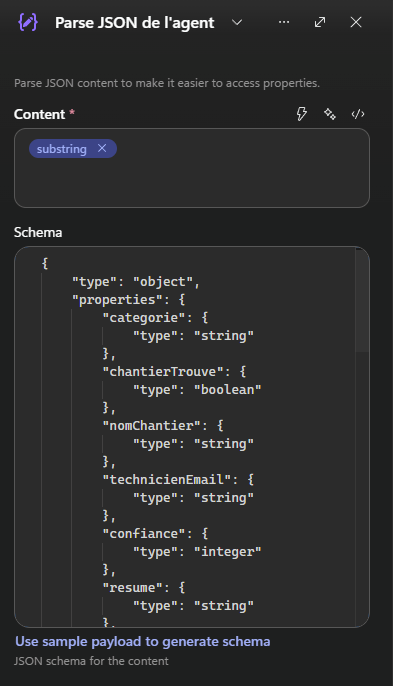Click the Schema editor scrollbar thumb
Screen dimensions: 393x686
click(362, 300)
